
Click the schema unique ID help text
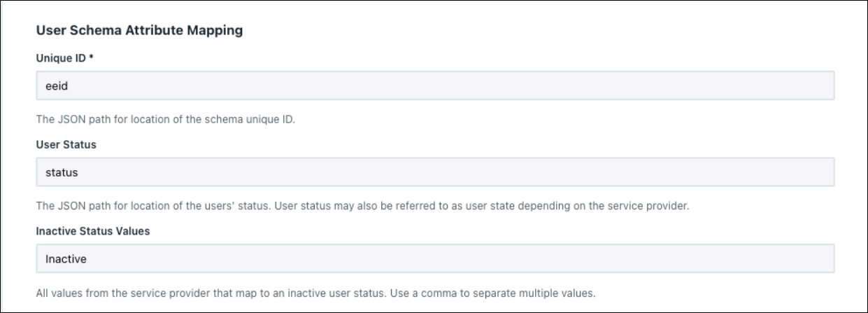pos(166,119)
